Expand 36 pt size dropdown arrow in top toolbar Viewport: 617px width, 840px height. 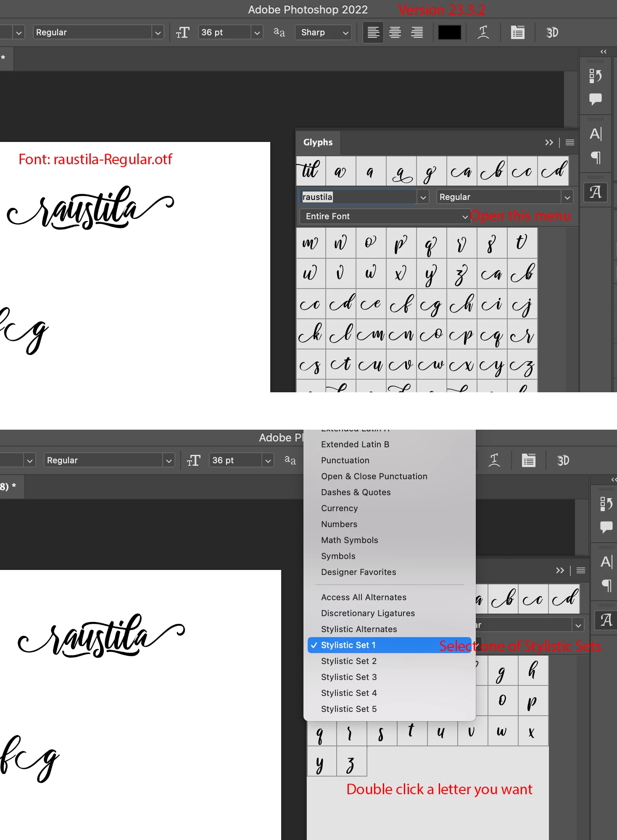[x=257, y=32]
